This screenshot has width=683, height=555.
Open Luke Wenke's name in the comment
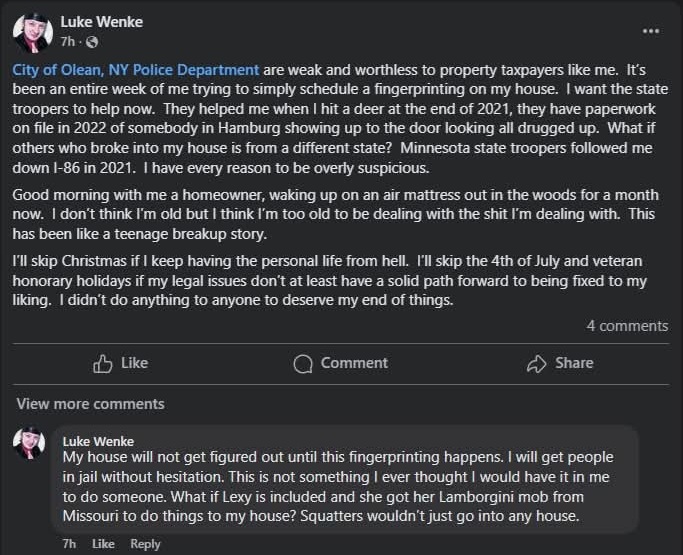(x=98, y=441)
